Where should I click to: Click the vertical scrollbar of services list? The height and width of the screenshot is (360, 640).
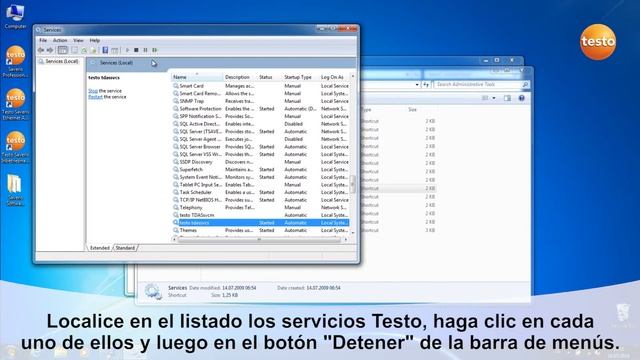point(353,184)
